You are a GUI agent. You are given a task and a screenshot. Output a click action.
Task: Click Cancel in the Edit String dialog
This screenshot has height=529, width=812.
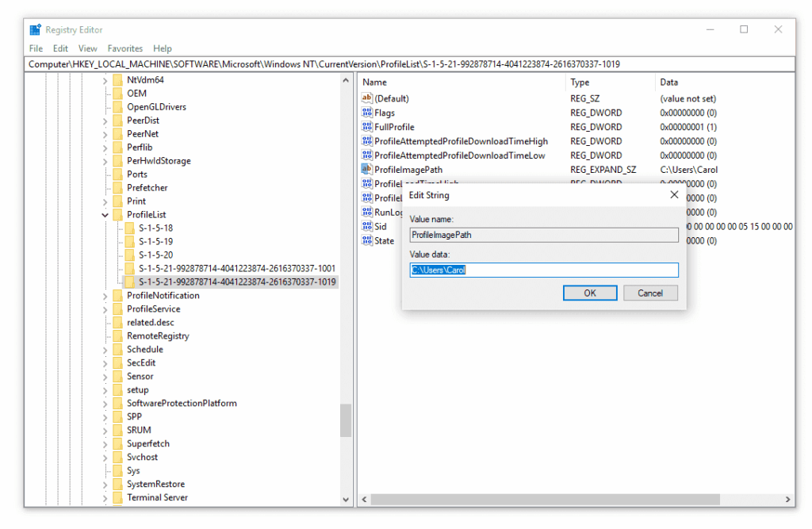pos(650,293)
